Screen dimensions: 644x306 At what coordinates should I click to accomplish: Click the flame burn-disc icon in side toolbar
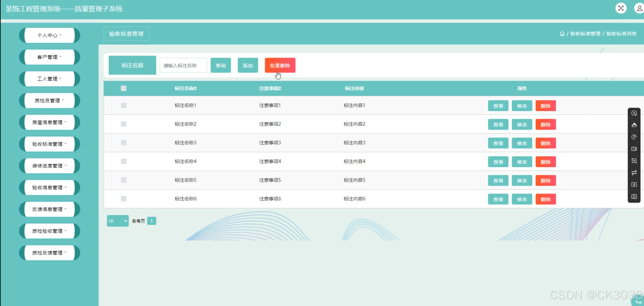click(x=634, y=125)
